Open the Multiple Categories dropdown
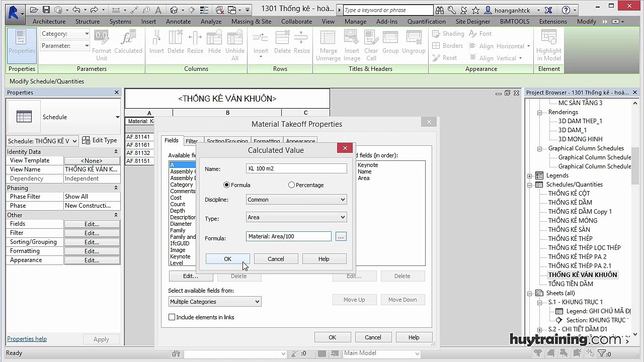 (x=215, y=302)
